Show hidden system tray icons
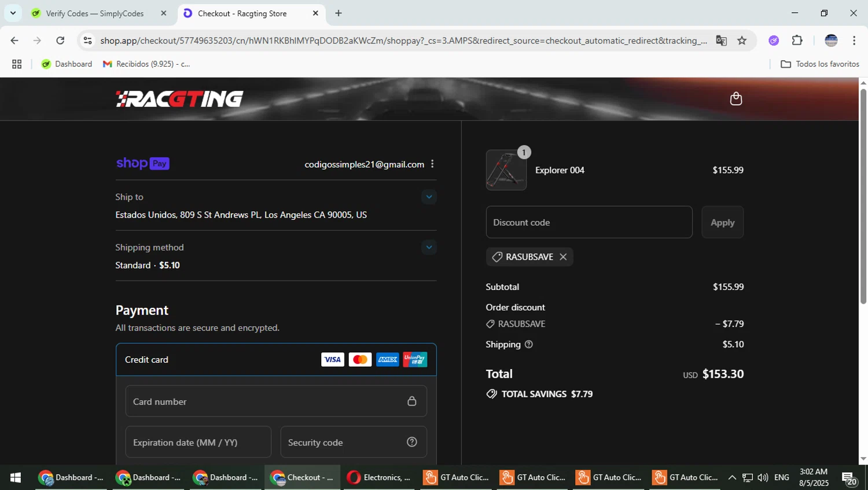This screenshot has width=868, height=490. pos(732,477)
